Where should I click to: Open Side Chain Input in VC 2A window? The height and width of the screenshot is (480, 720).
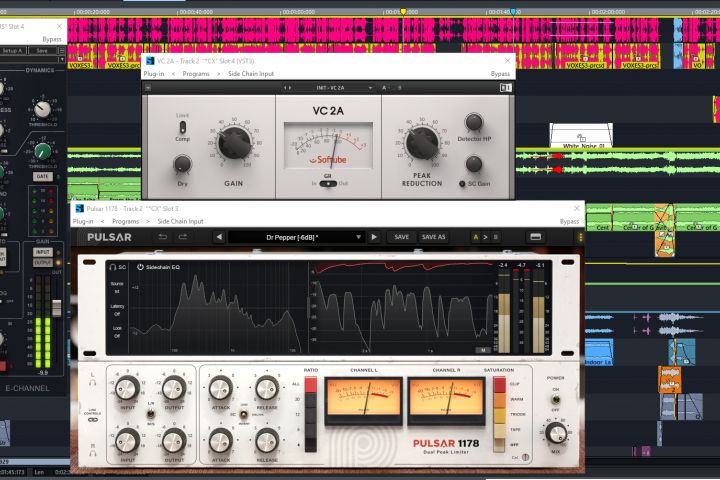251,73
